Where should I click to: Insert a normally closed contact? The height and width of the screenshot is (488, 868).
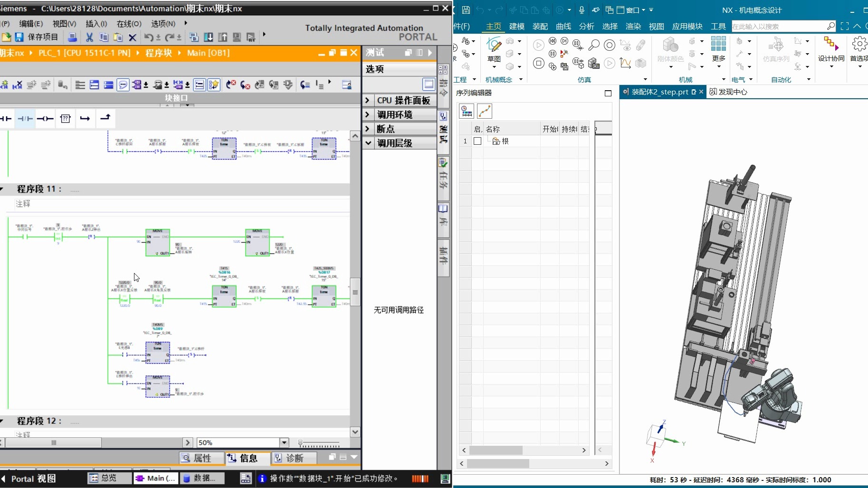(x=25, y=119)
